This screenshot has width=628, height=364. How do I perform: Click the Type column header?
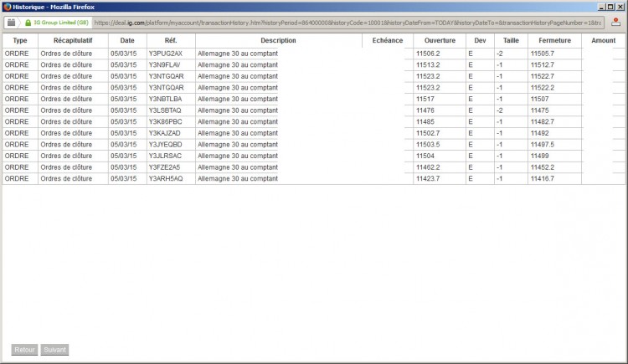pyautogui.click(x=20, y=40)
